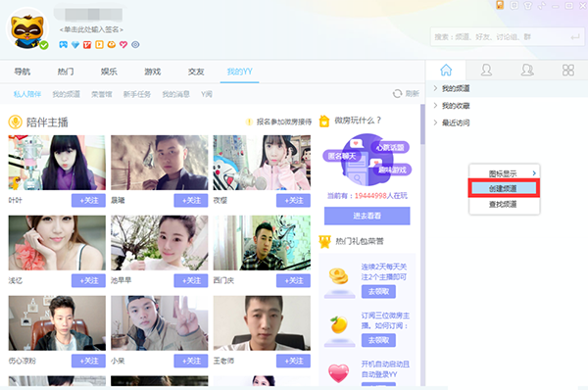Open the 图标显示 submenu arrow

pos(534,173)
